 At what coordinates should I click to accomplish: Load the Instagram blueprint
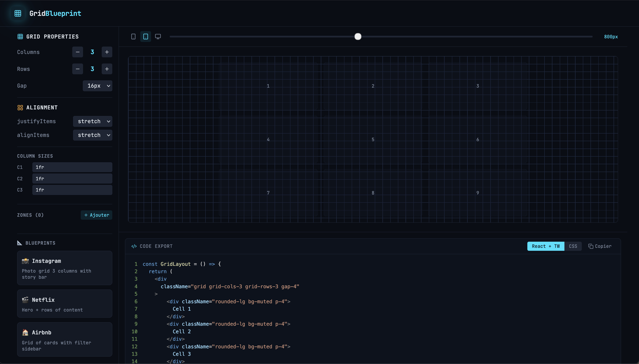click(65, 268)
